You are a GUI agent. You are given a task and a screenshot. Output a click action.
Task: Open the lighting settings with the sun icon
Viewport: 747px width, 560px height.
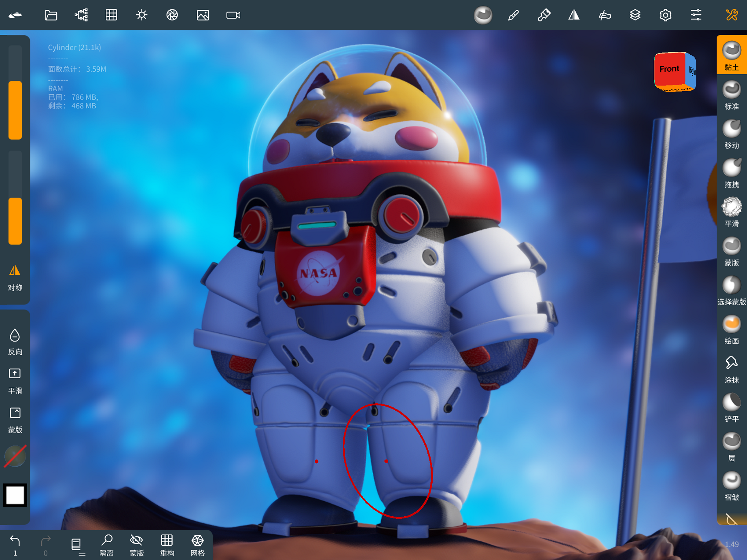click(x=142, y=15)
